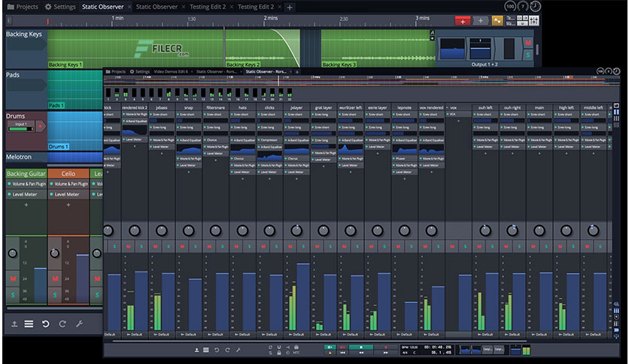The height and width of the screenshot is (364, 629).
Task: Add a new tab in the back window
Action: [290, 8]
